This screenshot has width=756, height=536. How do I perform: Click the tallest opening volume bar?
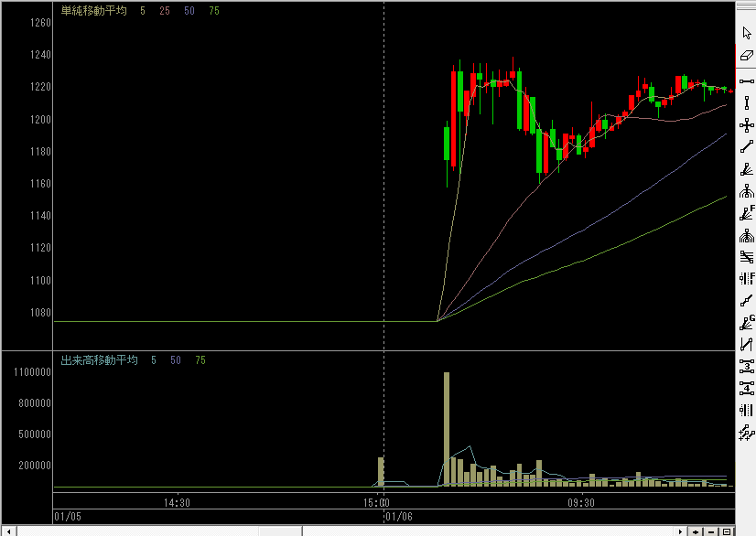pyautogui.click(x=447, y=429)
